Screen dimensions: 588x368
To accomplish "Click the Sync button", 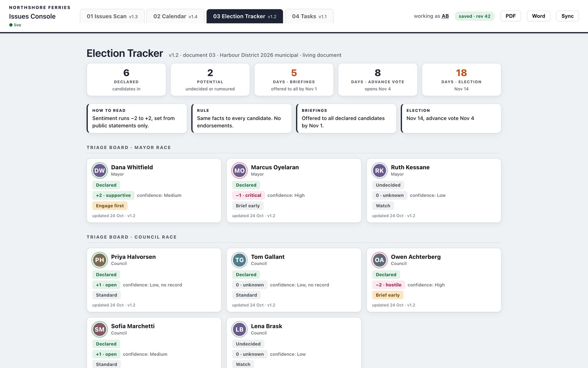I will [x=567, y=16].
